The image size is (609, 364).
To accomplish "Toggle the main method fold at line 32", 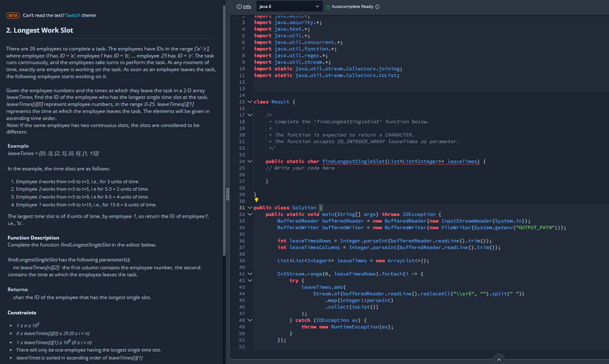I will point(249,214).
